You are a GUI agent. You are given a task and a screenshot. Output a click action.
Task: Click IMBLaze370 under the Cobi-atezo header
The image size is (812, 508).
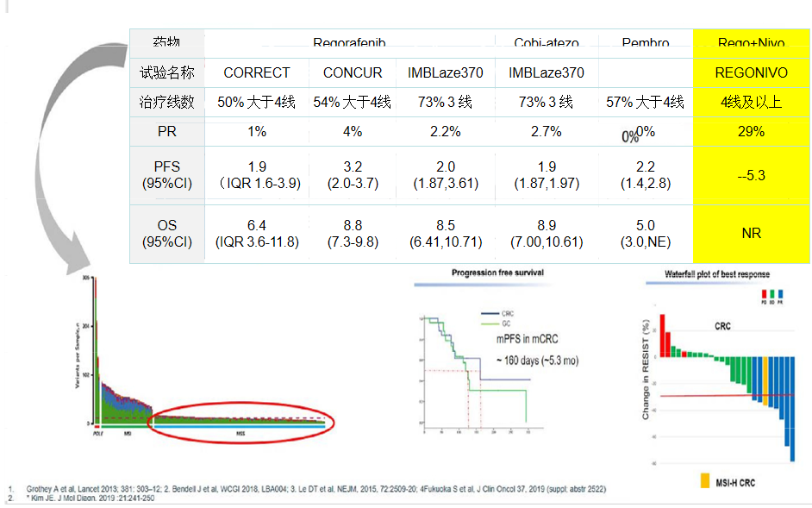[547, 72]
